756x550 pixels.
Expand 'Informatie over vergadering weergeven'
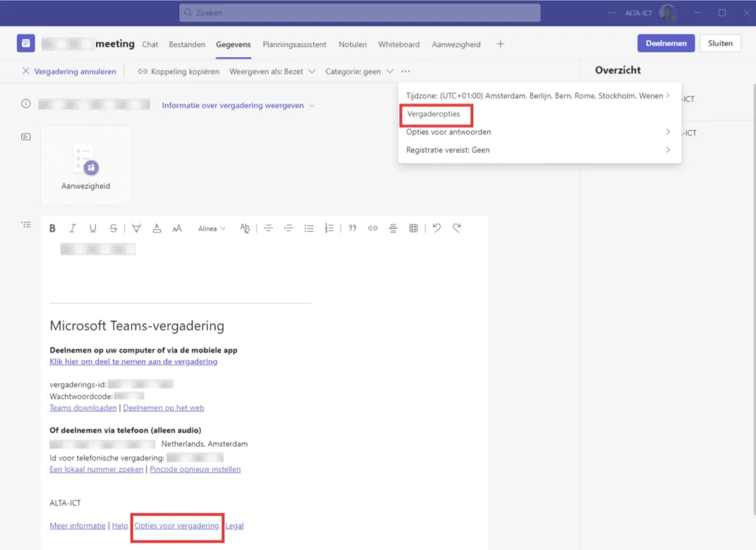point(238,106)
